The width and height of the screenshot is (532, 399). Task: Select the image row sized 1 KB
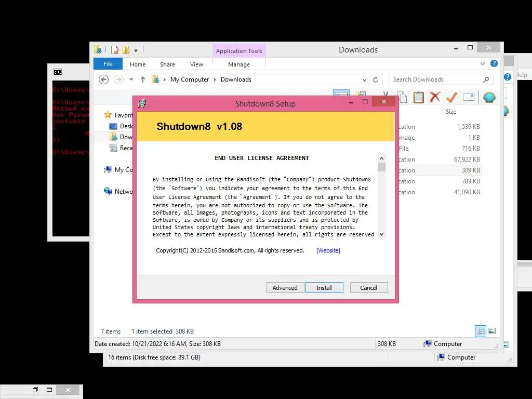440,137
